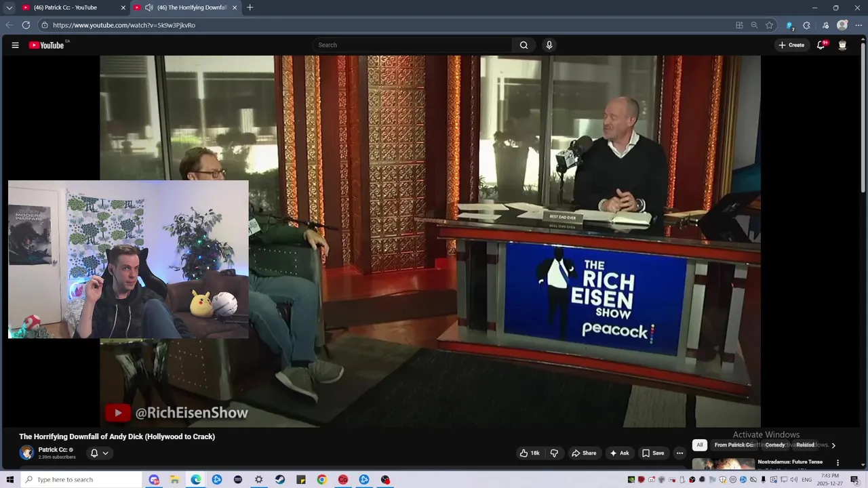Toggle the notification bell for Patrick Cc

(x=94, y=453)
